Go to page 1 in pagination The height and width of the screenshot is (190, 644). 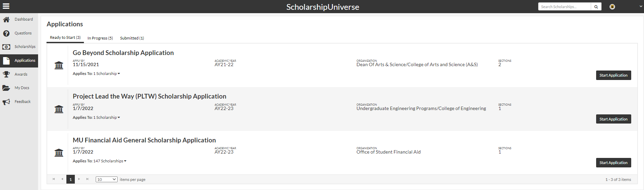pos(70,180)
